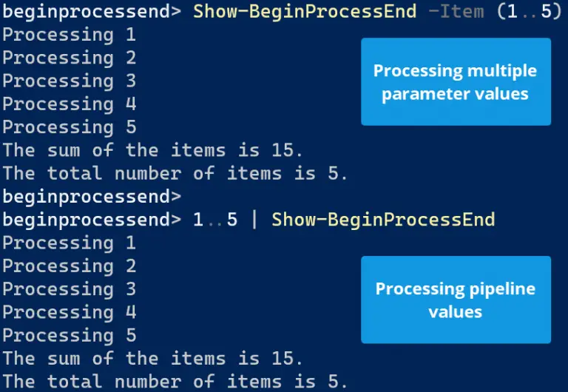Click the beginprocessend> prompt on the top line
The height and width of the screenshot is (392, 568).
[x=92, y=12]
